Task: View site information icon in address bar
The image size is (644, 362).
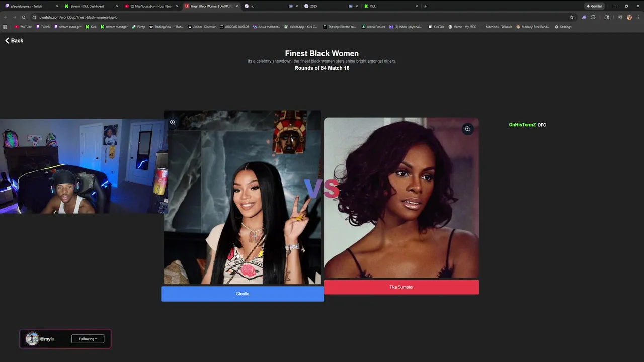Action: pyautogui.click(x=34, y=17)
